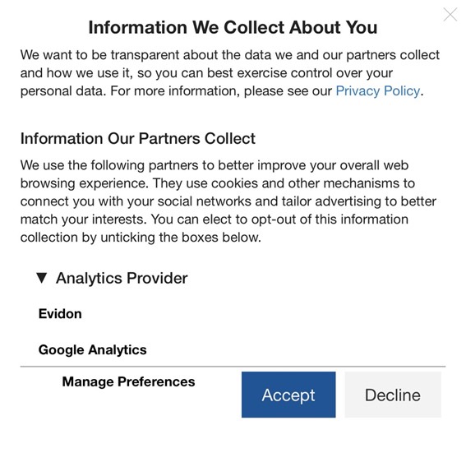Click the Information Our Partners Collect heading
This screenshot has width=466, height=476.
point(138,138)
